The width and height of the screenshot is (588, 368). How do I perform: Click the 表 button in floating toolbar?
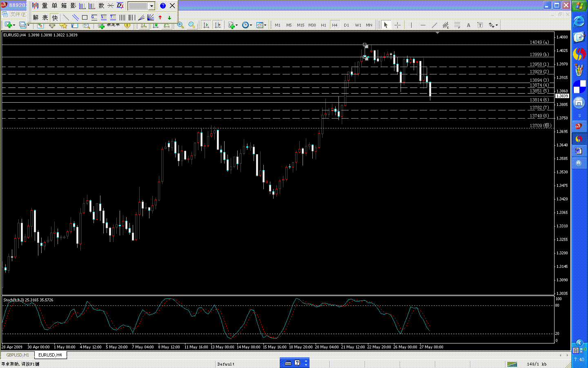coord(45,18)
